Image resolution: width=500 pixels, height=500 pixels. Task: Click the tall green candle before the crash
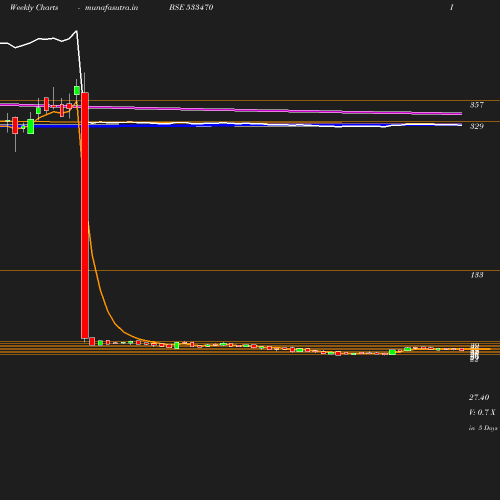tap(31, 127)
